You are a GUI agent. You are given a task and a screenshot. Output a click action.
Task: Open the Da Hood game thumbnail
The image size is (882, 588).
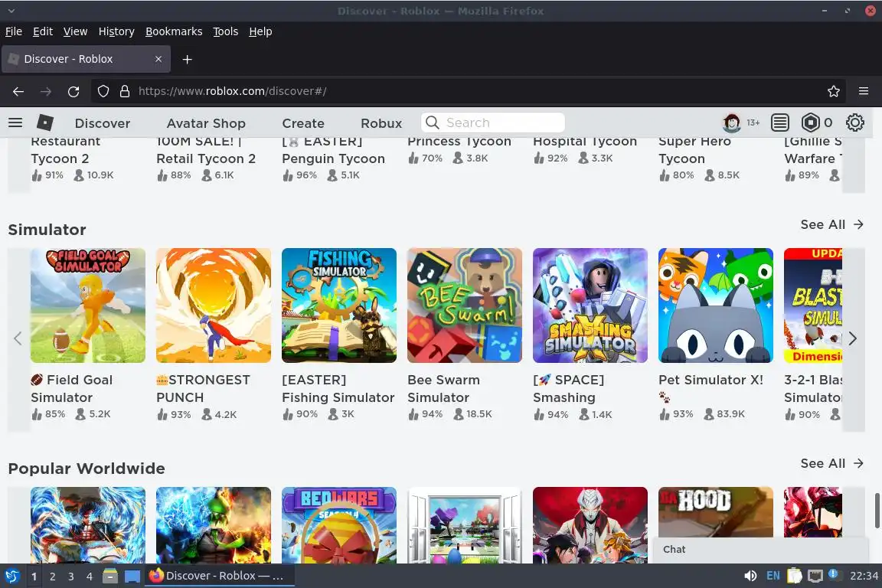(716, 512)
